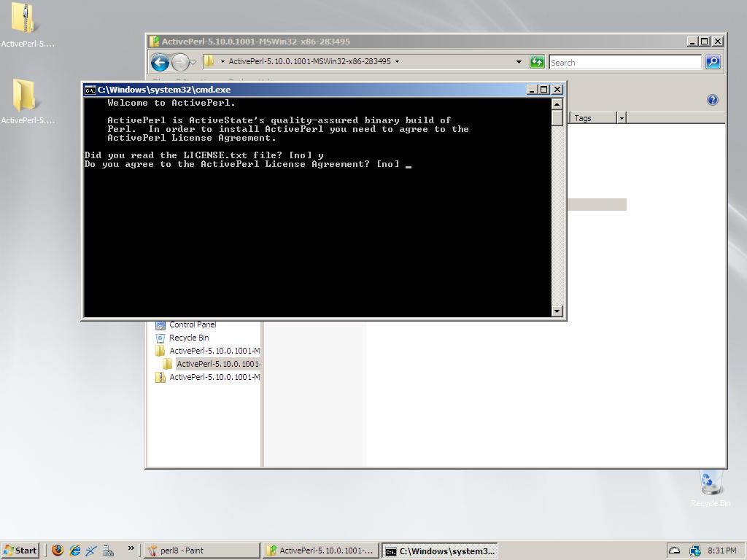Screen dimensions: 747x560
Task: Expand the Tags column dropdown arrow
Action: [x=622, y=118]
